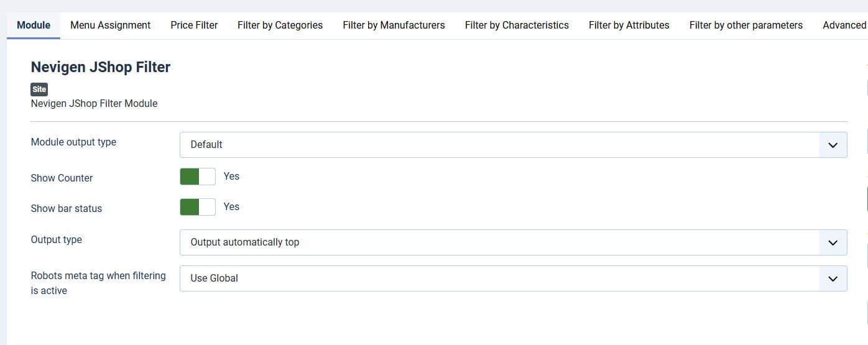The image size is (868, 345).
Task: Switch to the Price Filter tab
Action: 194,25
